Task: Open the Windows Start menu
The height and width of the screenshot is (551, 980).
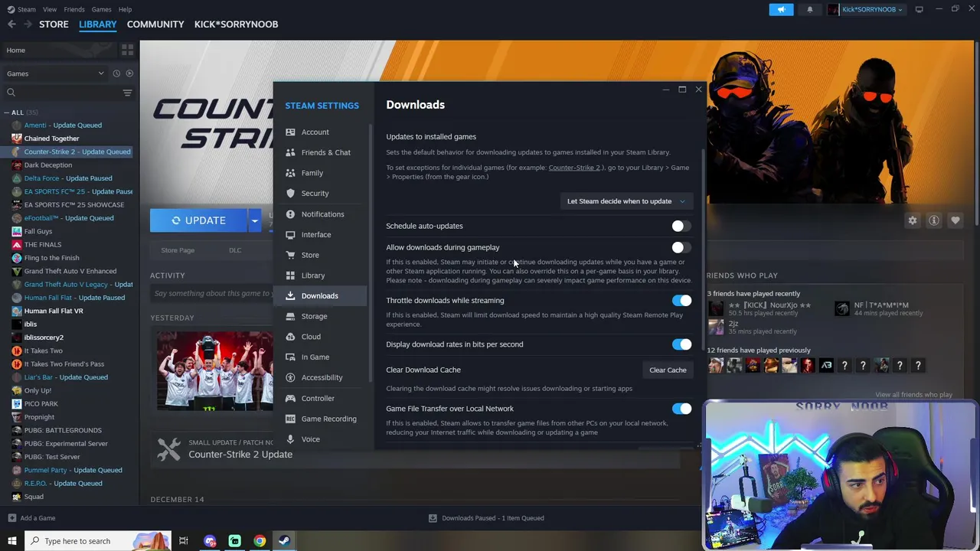Action: 11,541
